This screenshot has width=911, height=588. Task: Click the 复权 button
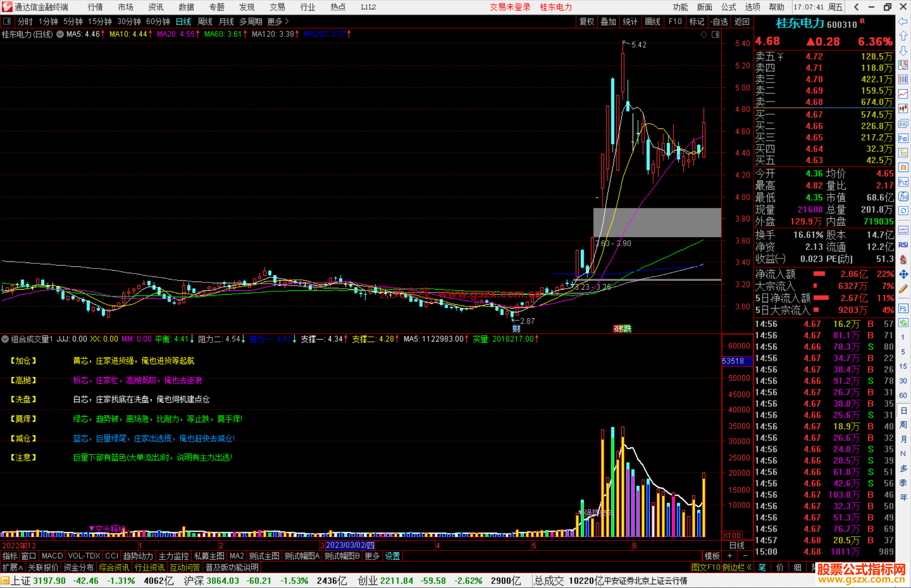[x=587, y=21]
